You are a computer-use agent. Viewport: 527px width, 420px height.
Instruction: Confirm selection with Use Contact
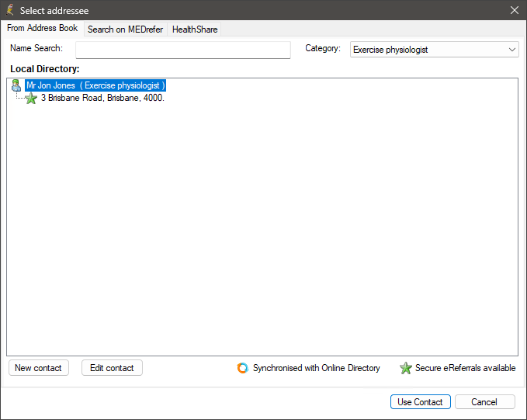tap(420, 401)
